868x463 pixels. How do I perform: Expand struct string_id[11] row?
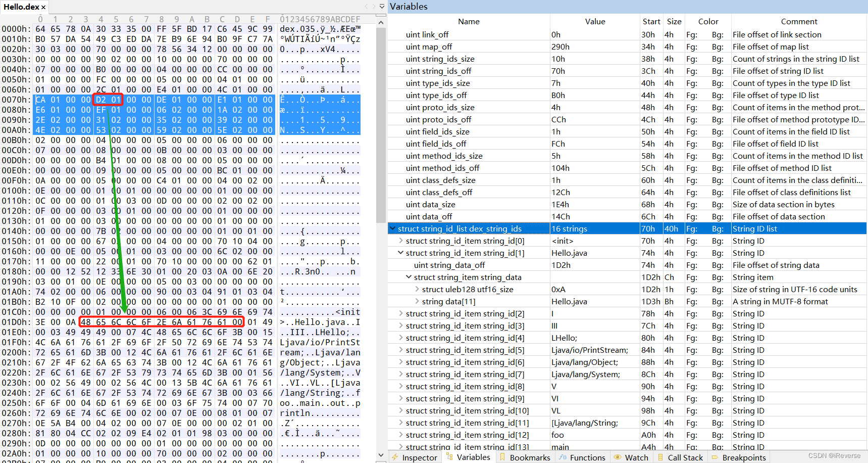click(401, 423)
